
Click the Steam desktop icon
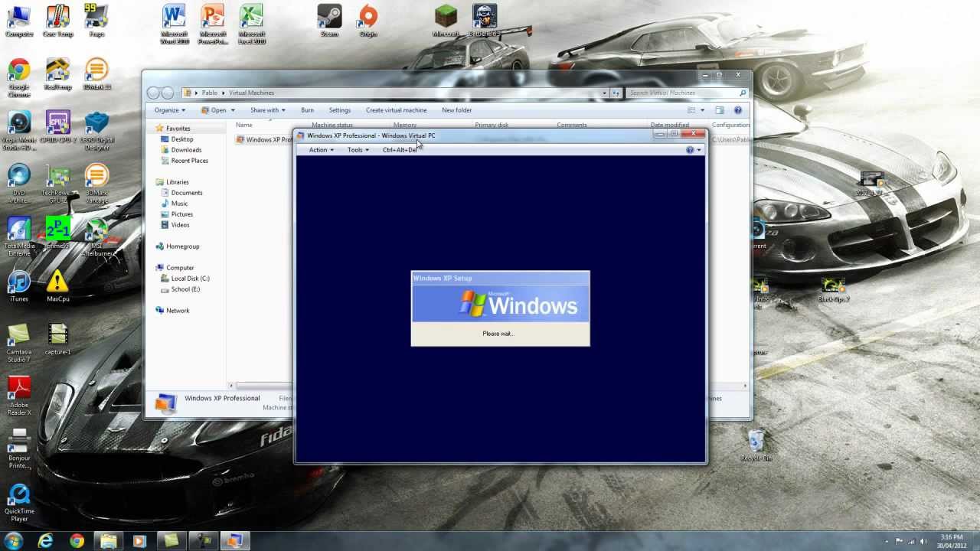tap(329, 21)
